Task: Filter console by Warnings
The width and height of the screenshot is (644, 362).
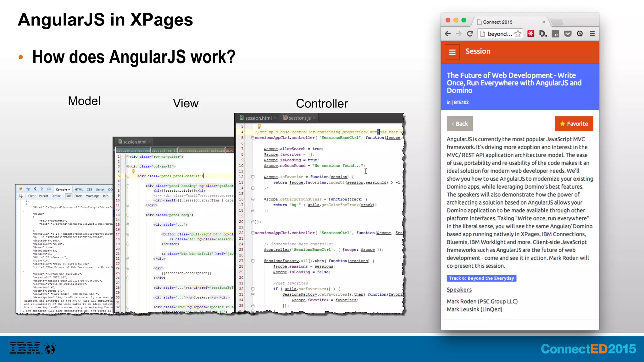Action: [92, 196]
